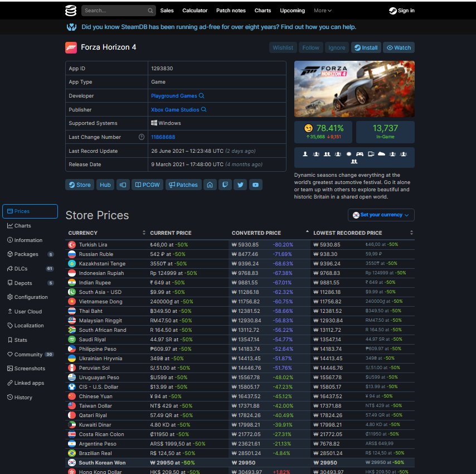
Task: Open the Twitter link icon
Action: coord(240,185)
